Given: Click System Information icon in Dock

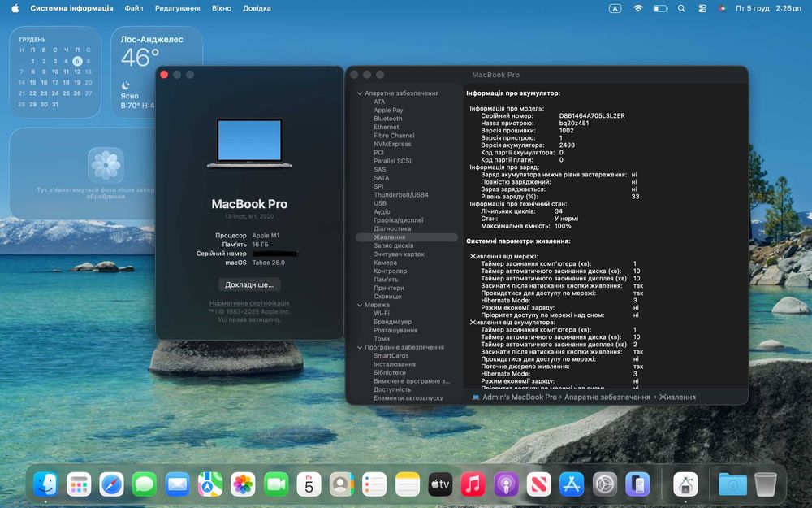Looking at the screenshot, I should 685,484.
